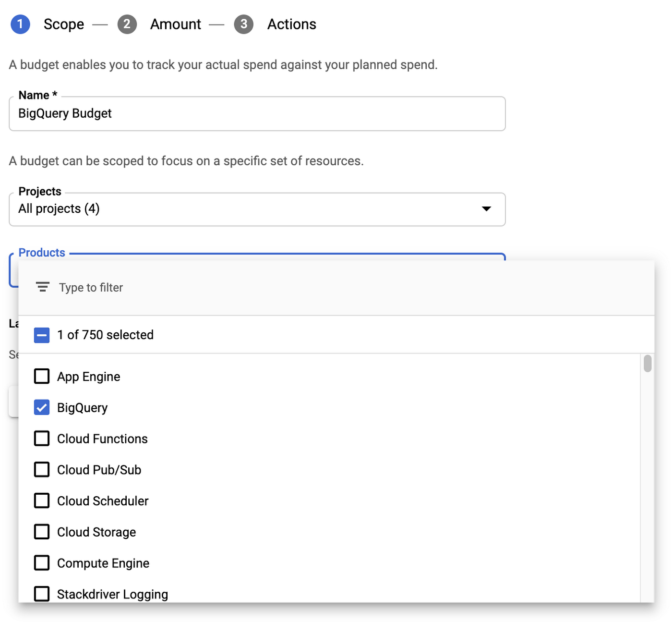672x622 pixels.
Task: Click the Cloud Pub/Sub label text
Action: click(x=99, y=470)
